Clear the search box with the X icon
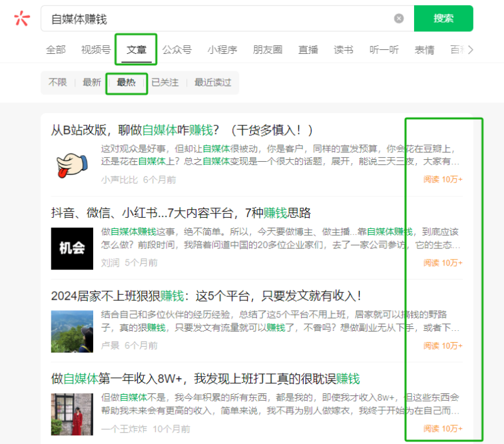Screen dimensions: 504x444 click(x=399, y=19)
